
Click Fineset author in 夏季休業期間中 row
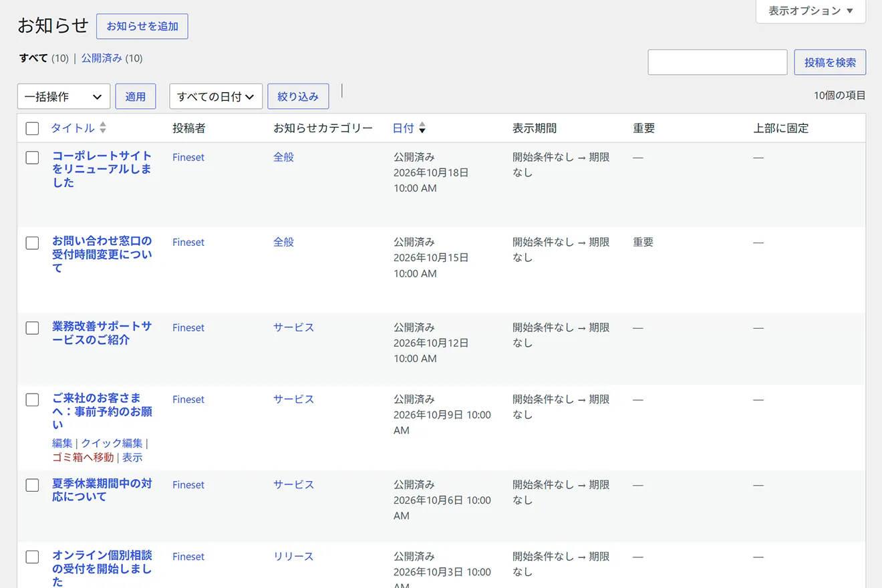[x=188, y=484]
